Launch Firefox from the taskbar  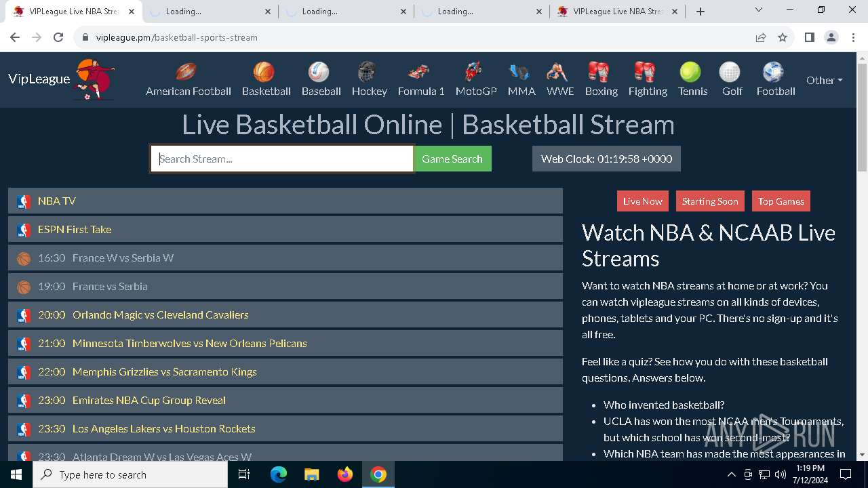(x=345, y=474)
